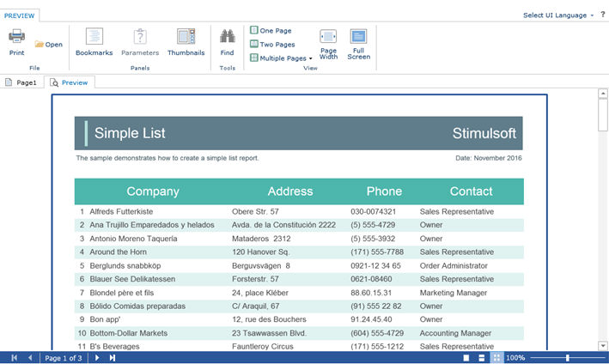Click the Phone column header
The image size is (609, 364).
click(384, 191)
